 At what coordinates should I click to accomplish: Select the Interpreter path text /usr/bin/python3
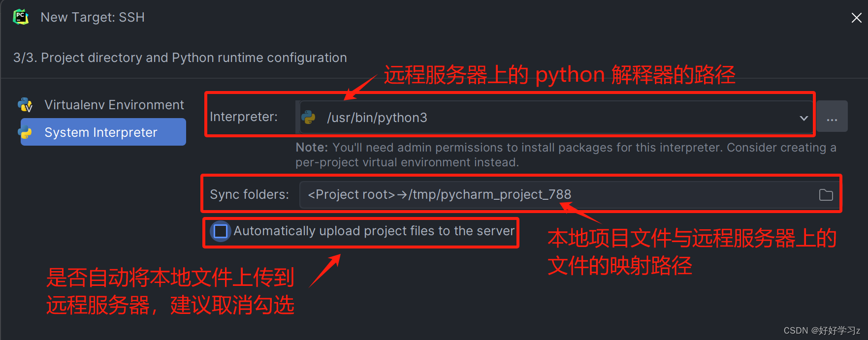pos(377,117)
